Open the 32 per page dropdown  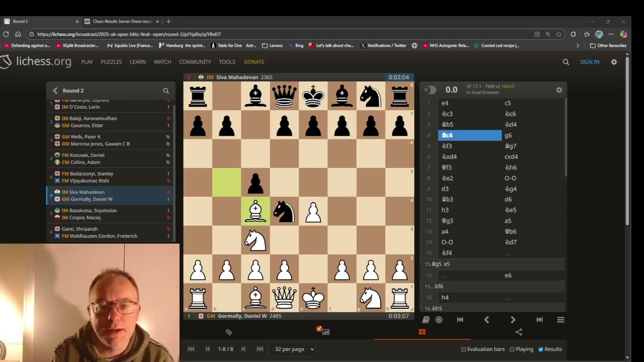[x=292, y=349]
